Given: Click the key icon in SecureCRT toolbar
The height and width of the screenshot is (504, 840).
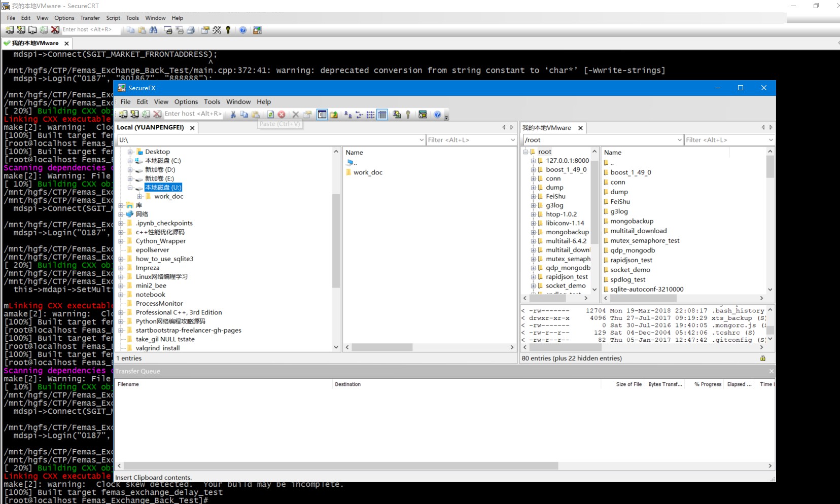Looking at the screenshot, I should (x=228, y=30).
